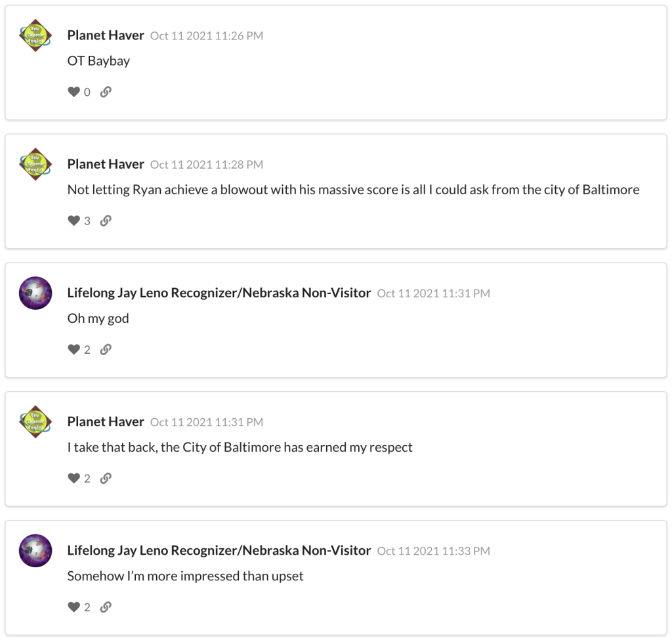The image size is (672, 644).
Task: Open purple avatar on 11:33 PM post
Action: [x=35, y=551]
